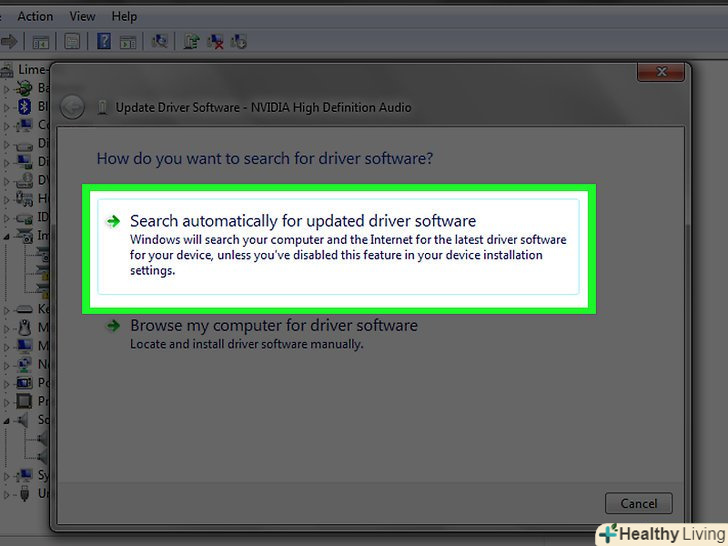Viewport: 728px width, 546px height.
Task: Select the Bluetooth category icon
Action: click(x=24, y=106)
